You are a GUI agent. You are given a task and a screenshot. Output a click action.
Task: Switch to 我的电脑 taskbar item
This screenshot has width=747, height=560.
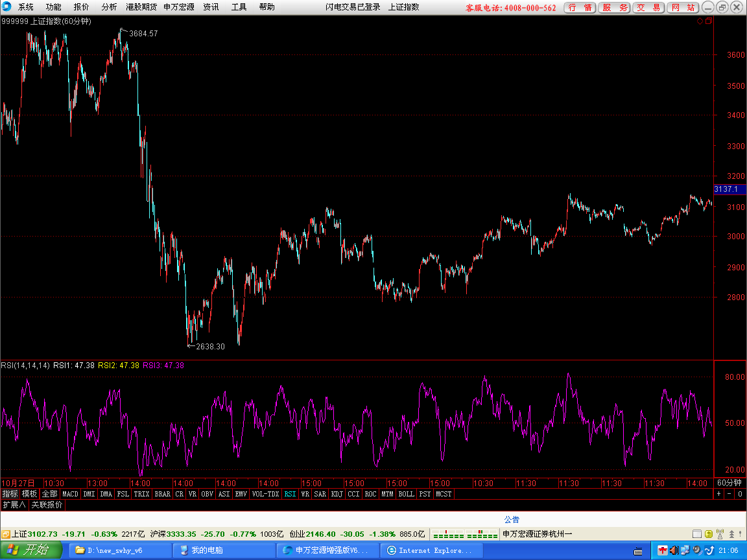point(224,550)
